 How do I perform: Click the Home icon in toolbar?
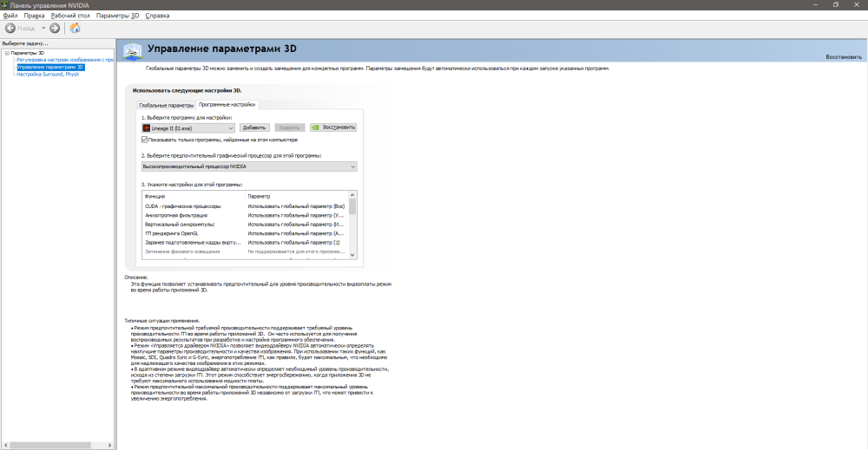[75, 28]
